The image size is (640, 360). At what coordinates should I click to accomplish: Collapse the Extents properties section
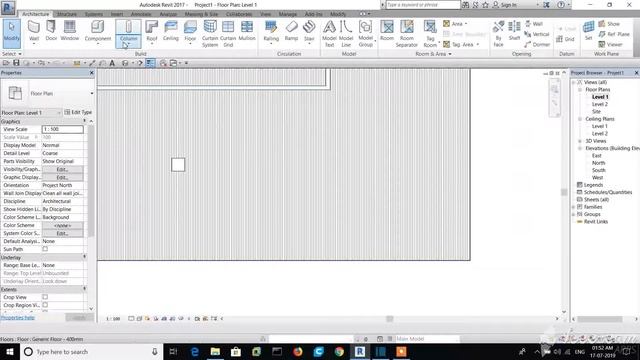click(x=84, y=289)
